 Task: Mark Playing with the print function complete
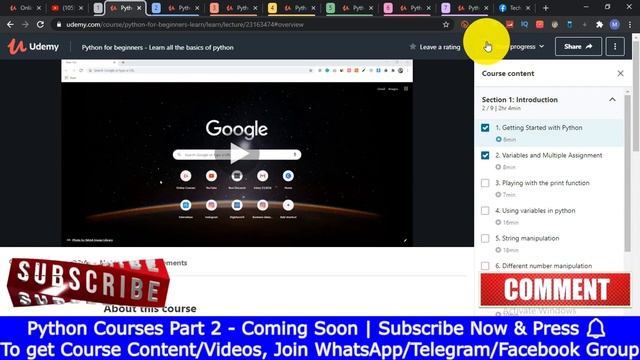pos(485,183)
